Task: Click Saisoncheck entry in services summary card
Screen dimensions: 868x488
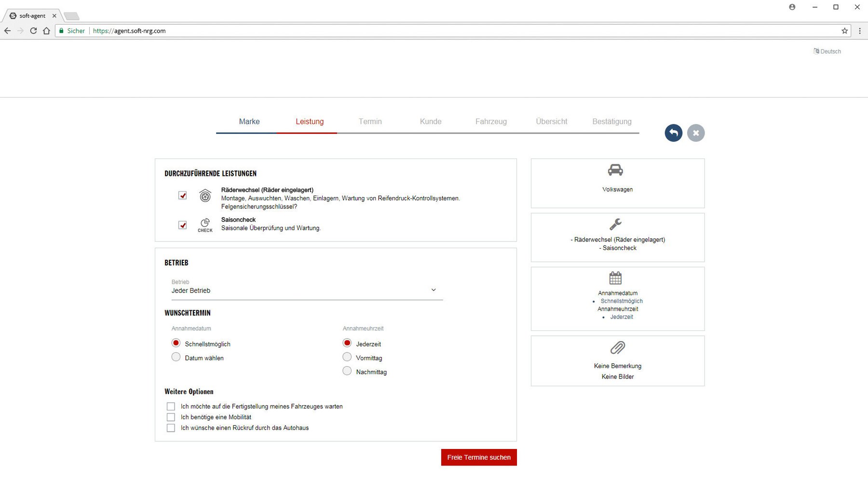Action: [618, 248]
